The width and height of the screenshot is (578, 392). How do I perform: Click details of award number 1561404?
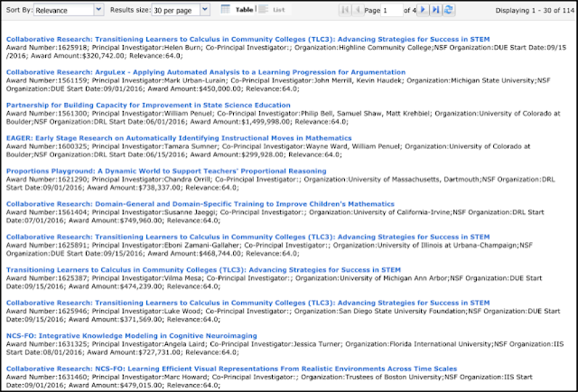pos(275,217)
